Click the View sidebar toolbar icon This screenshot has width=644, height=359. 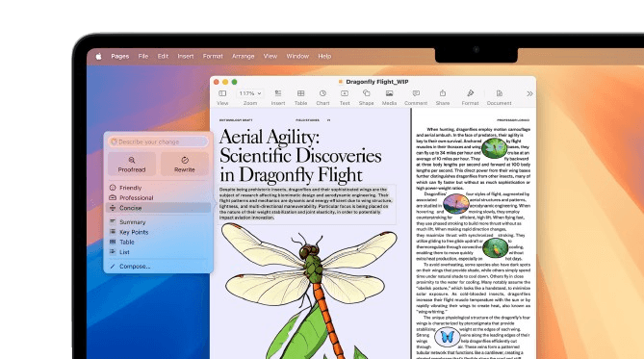coord(222,93)
